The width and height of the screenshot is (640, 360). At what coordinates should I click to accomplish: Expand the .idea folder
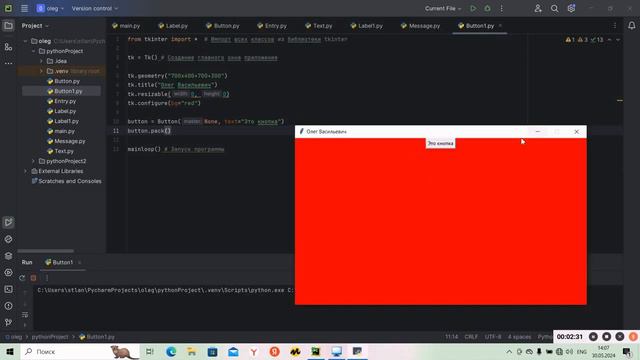41,61
